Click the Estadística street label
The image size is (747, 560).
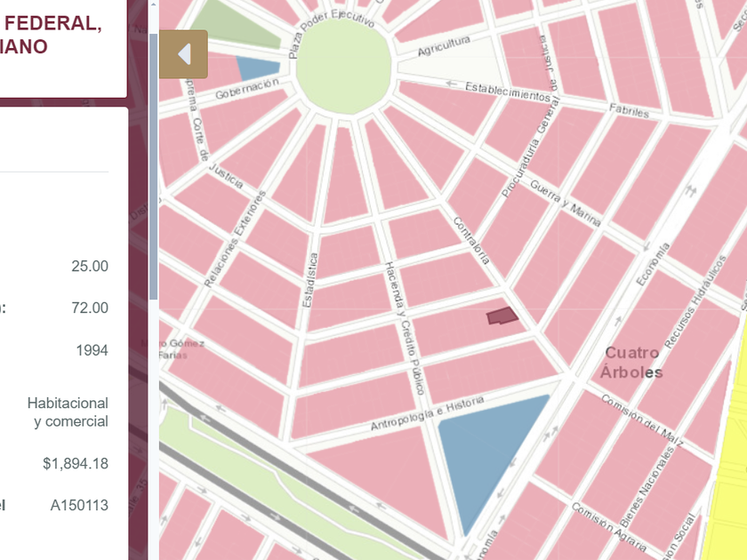click(x=309, y=281)
